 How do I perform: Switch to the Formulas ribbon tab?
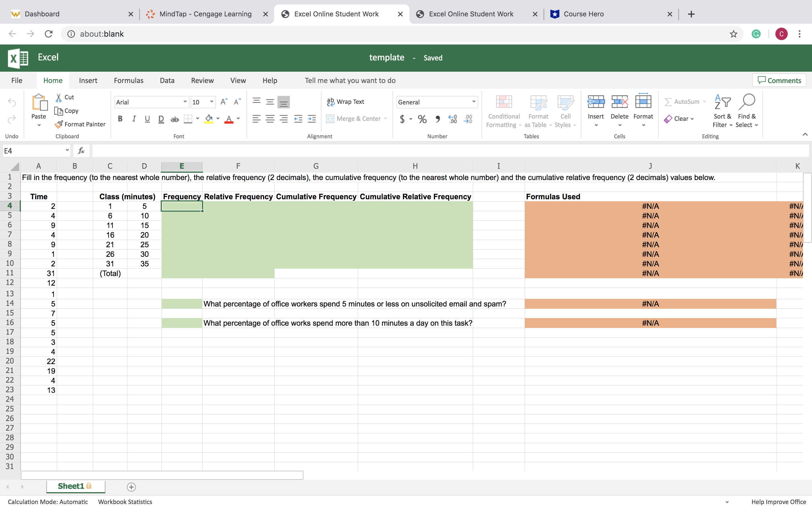(129, 81)
